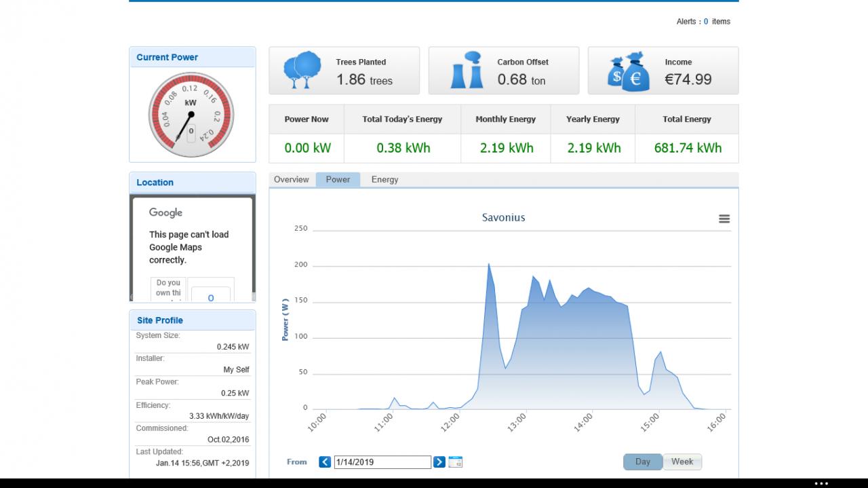Click the Google logo in Location panel
Screen dimensions: 868x488
point(166,212)
